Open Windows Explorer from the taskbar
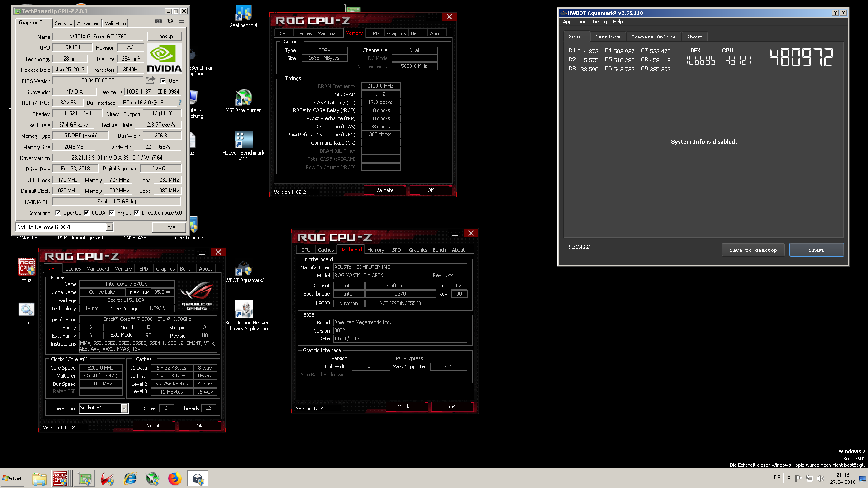The width and height of the screenshot is (868, 488). pyautogui.click(x=39, y=479)
